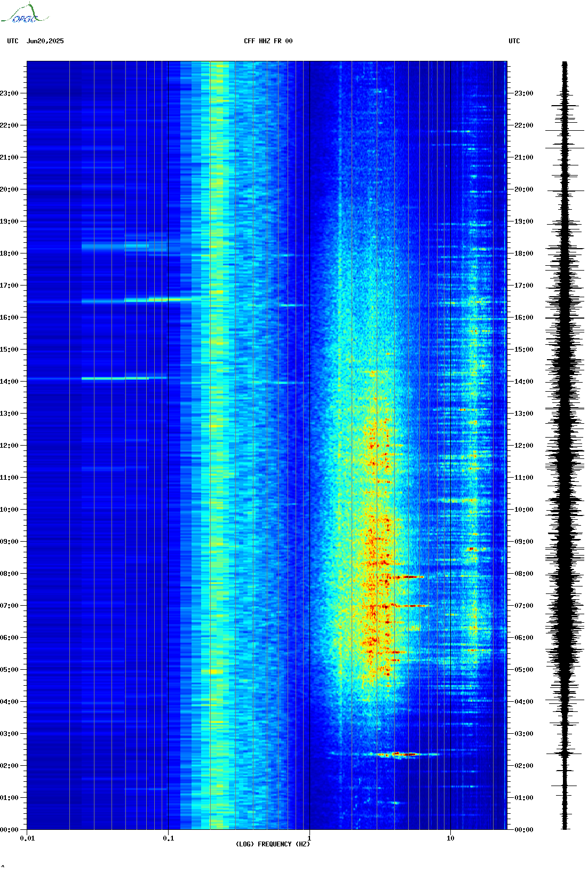Click the left axis 20:00 time label
Screen dimensions: 588x872
[x=9, y=189]
